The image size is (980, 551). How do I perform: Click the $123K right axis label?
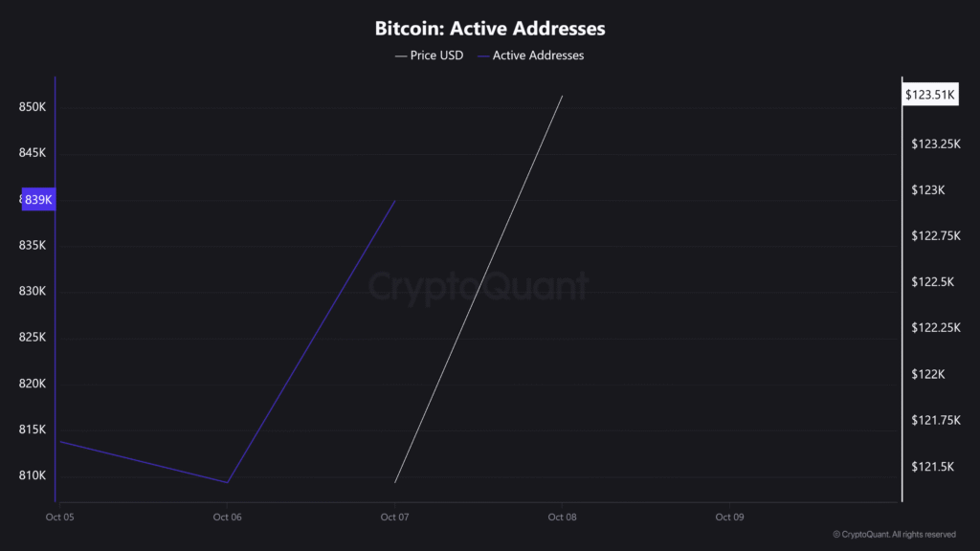coord(927,190)
